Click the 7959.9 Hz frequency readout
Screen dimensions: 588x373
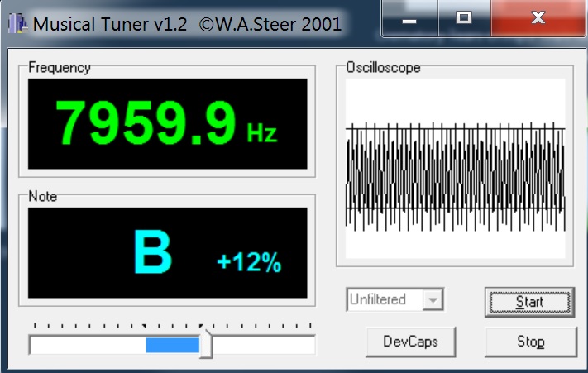click(167, 124)
